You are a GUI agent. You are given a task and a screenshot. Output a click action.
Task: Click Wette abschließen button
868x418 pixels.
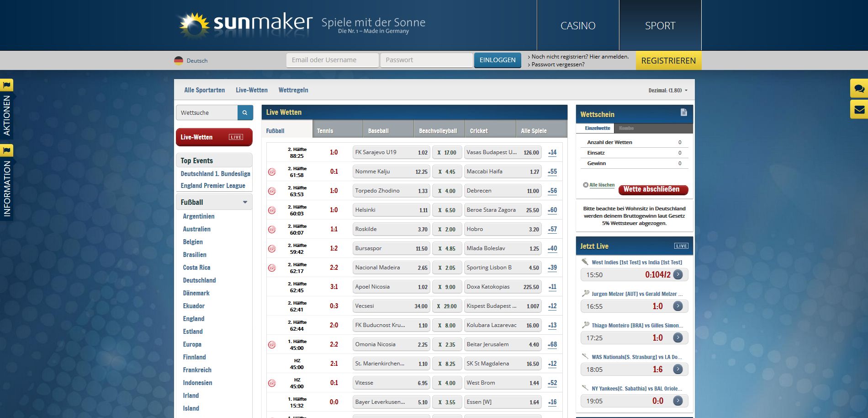click(653, 189)
